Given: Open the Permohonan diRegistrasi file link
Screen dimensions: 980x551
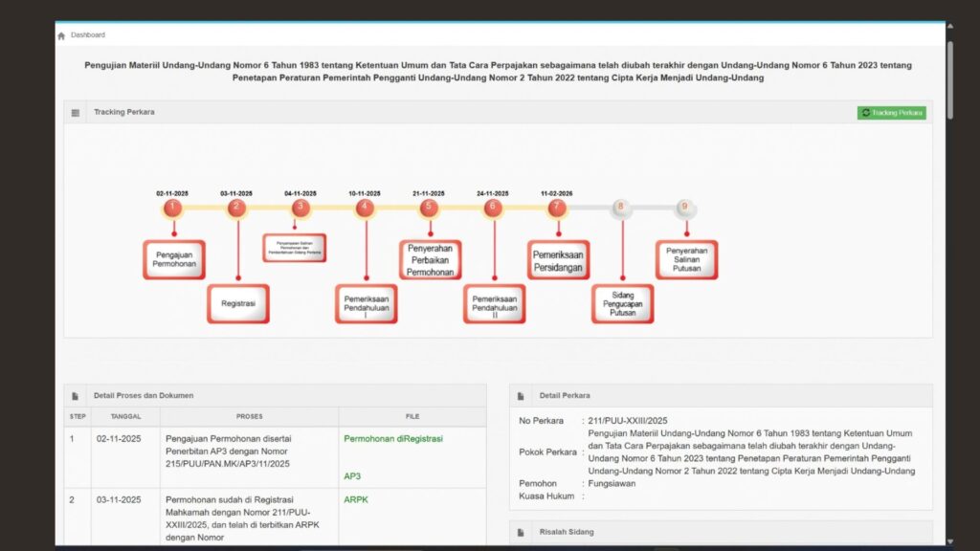Looking at the screenshot, I should point(393,438).
